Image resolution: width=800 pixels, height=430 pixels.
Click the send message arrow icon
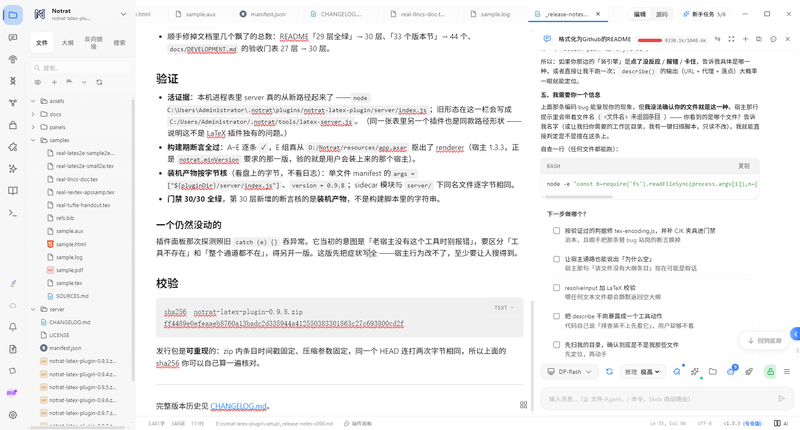(x=781, y=398)
